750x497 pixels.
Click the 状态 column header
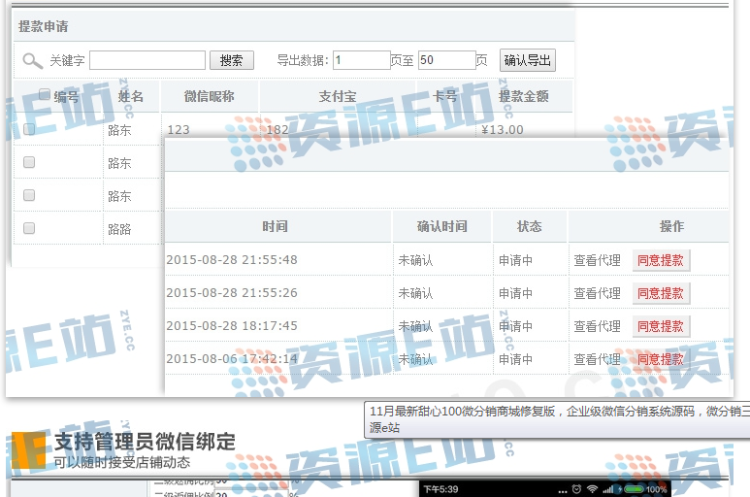(529, 227)
